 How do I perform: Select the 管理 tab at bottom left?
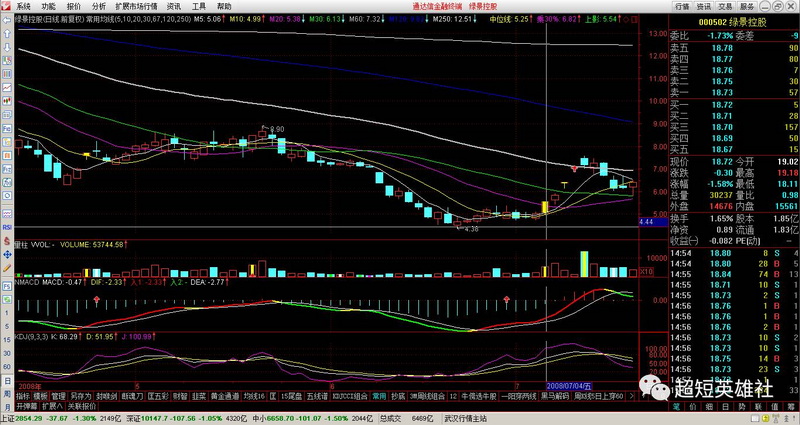pyautogui.click(x=57, y=396)
